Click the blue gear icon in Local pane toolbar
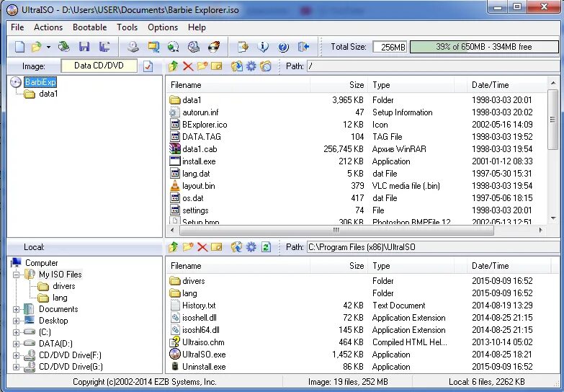Screen dimensions: 564x392 pyautogui.click(x=251, y=247)
